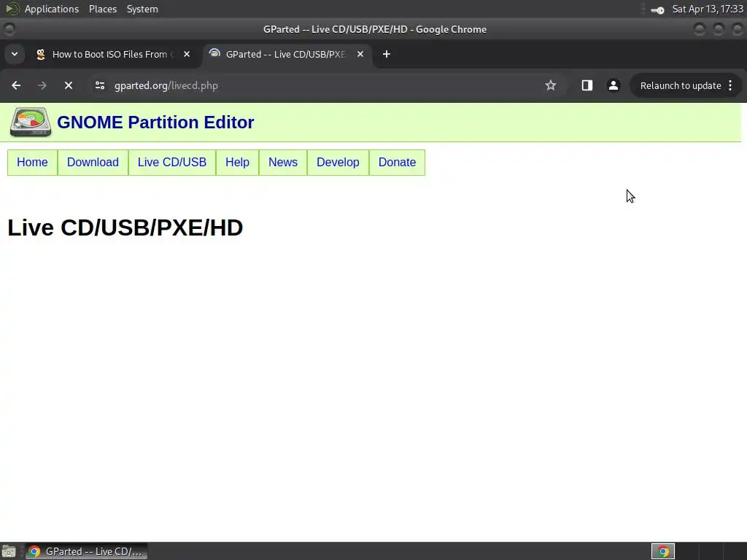Image resolution: width=747 pixels, height=560 pixels.
Task: Click Relaunch to update button
Action: pyautogui.click(x=681, y=86)
